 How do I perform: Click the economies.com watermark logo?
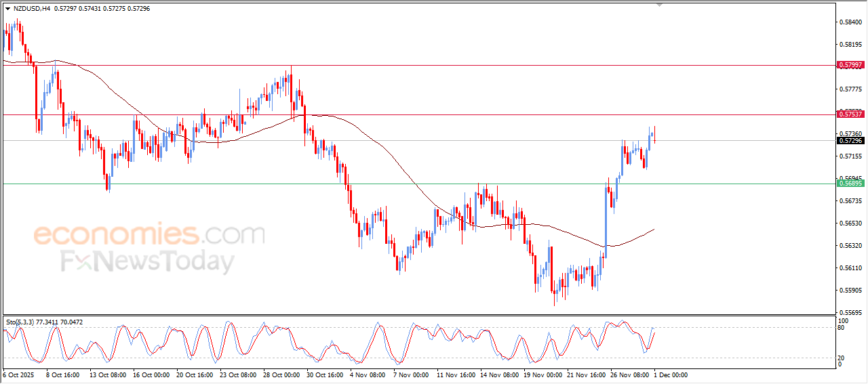[149, 234]
